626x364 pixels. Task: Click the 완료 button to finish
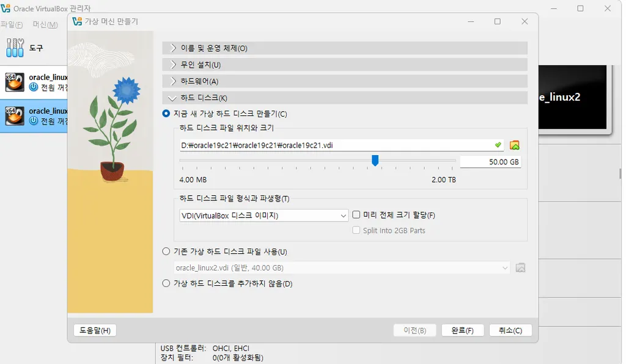click(x=463, y=330)
